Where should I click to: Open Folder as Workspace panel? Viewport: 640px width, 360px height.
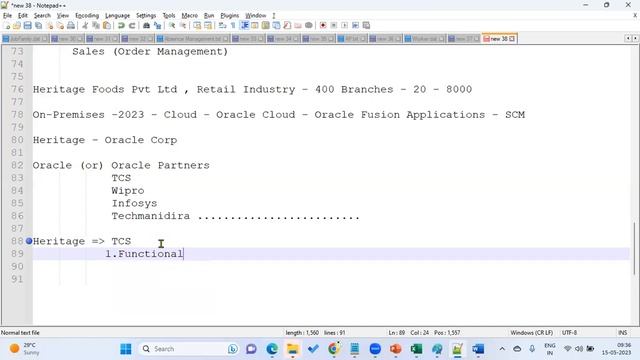click(x=298, y=26)
